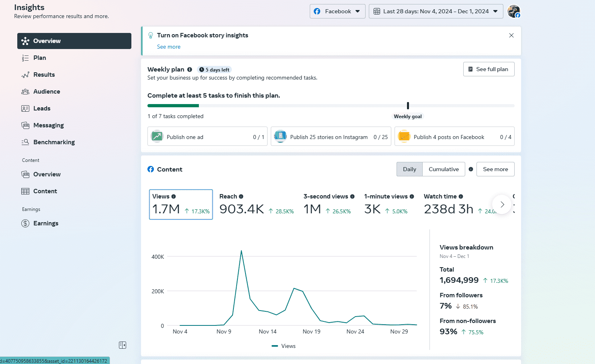The height and width of the screenshot is (364, 595).
Task: Click the 3-second views info icon
Action: [x=352, y=196]
